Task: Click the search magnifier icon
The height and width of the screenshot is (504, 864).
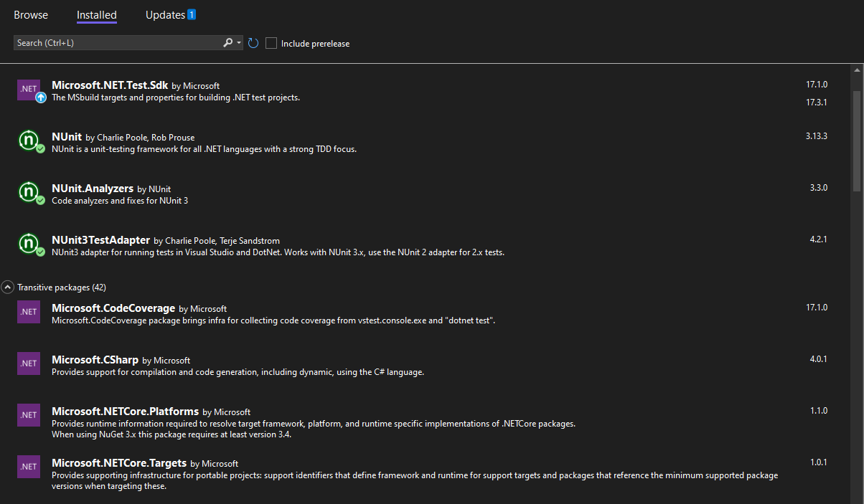Action: click(x=227, y=43)
